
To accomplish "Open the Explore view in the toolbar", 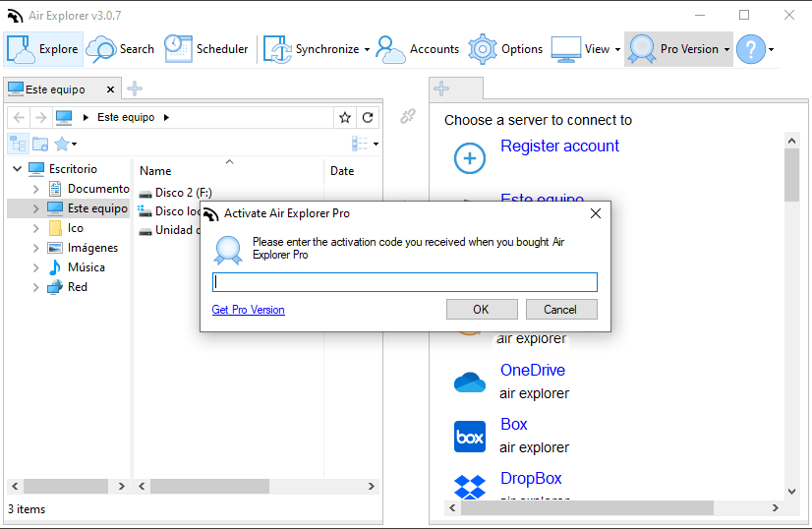I will coord(43,49).
